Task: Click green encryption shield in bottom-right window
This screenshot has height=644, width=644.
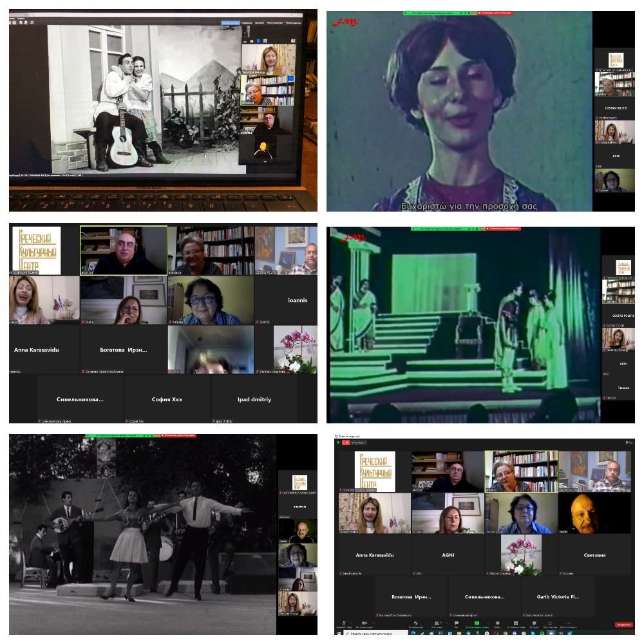Action: pyautogui.click(x=338, y=442)
